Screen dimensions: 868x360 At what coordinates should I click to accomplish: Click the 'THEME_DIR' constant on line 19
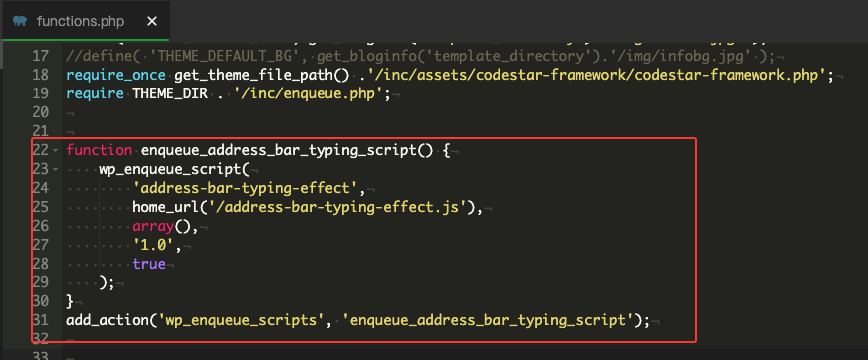[170, 94]
